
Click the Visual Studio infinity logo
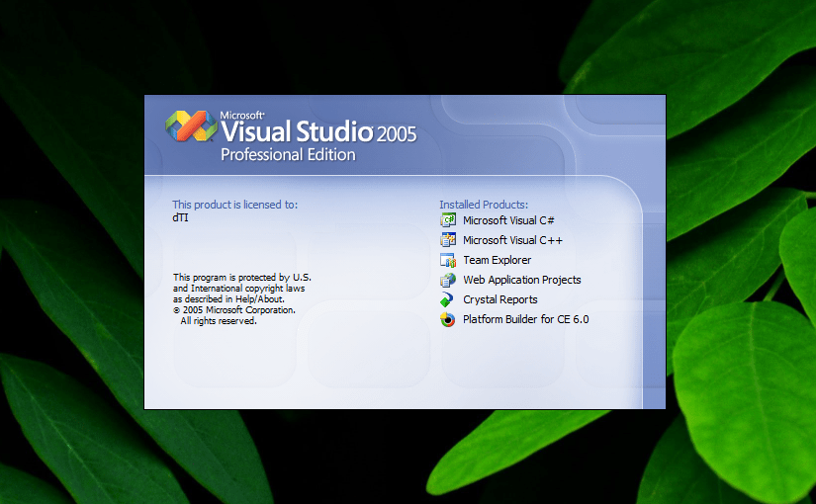coord(191,126)
